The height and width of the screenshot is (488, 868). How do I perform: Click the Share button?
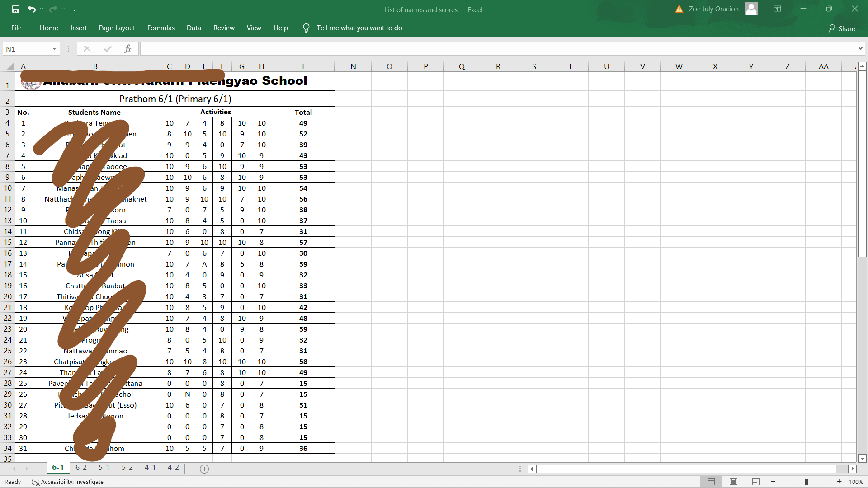click(842, 28)
